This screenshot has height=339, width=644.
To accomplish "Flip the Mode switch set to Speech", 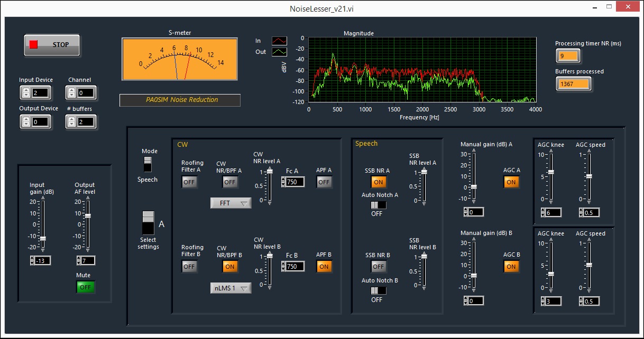I will (148, 164).
